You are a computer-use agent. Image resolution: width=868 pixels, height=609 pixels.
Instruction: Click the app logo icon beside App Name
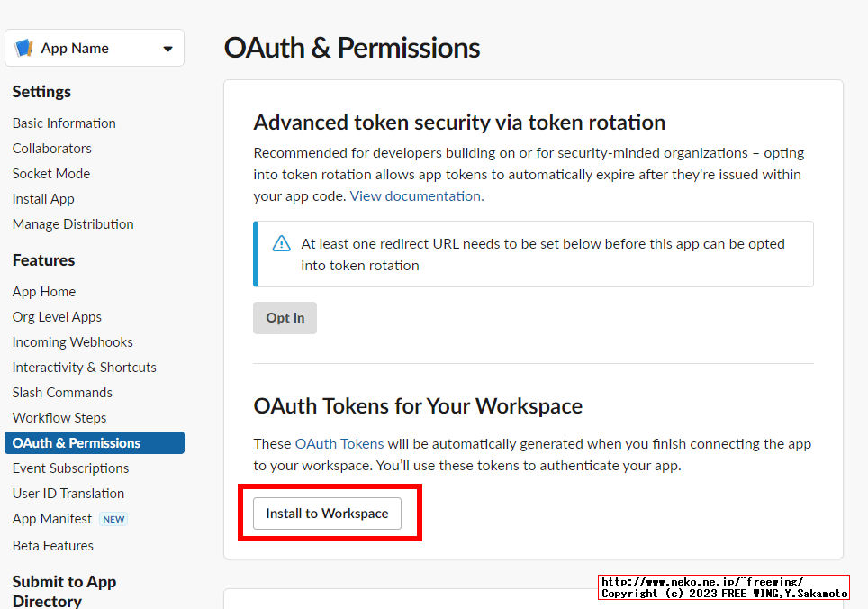click(x=23, y=47)
